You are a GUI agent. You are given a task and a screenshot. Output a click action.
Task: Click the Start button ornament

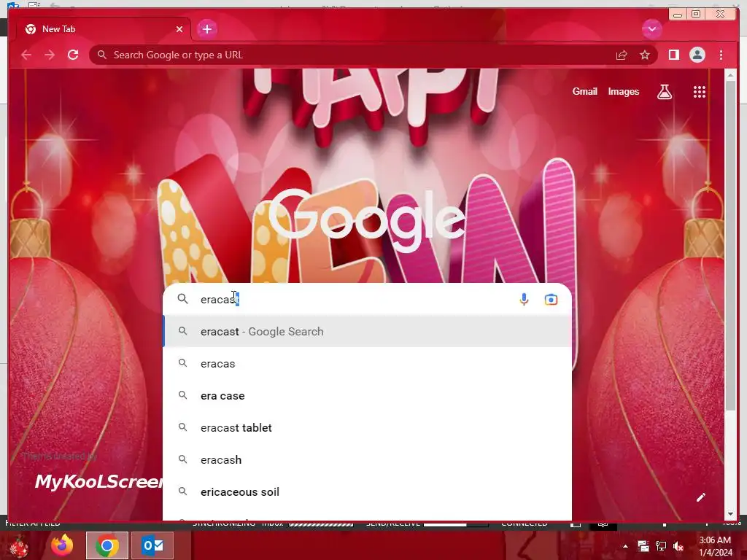coord(18,546)
